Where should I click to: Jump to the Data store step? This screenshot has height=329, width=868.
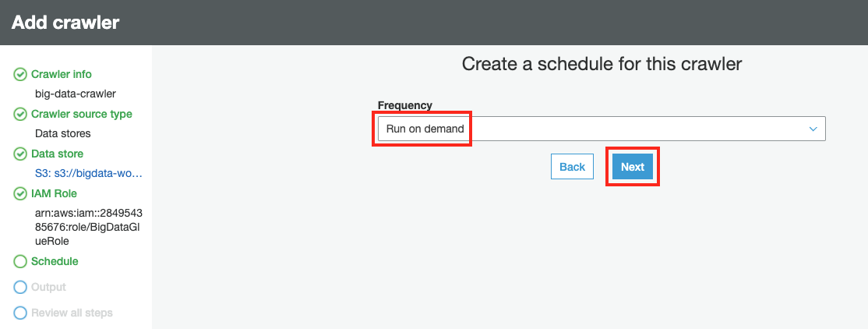pos(57,154)
